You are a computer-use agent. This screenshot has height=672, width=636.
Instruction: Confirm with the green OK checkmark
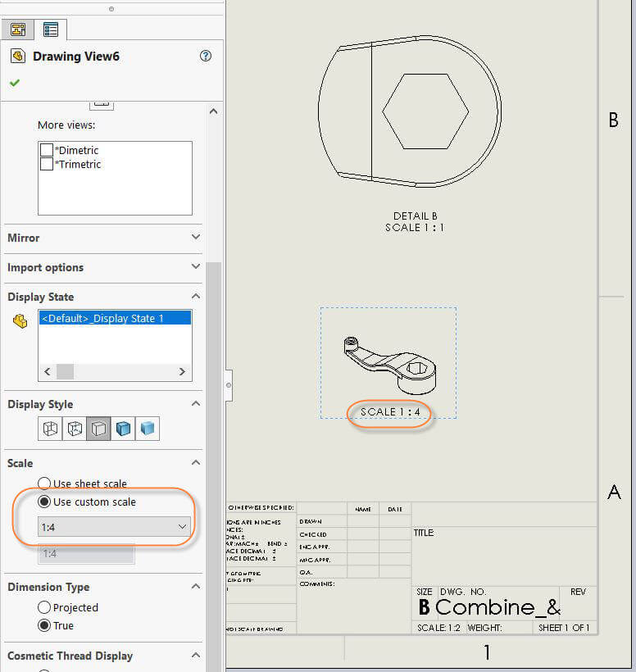coord(15,83)
